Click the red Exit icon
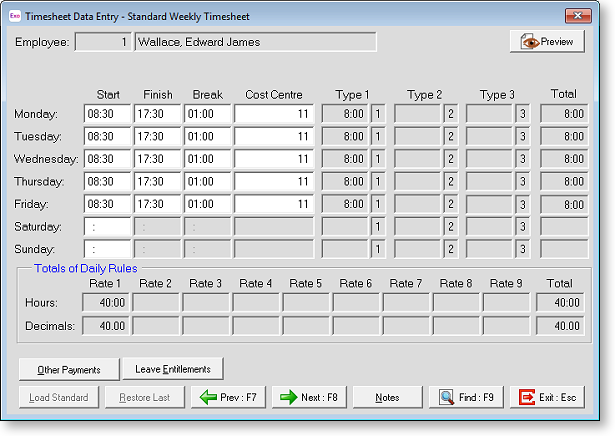 (527, 398)
